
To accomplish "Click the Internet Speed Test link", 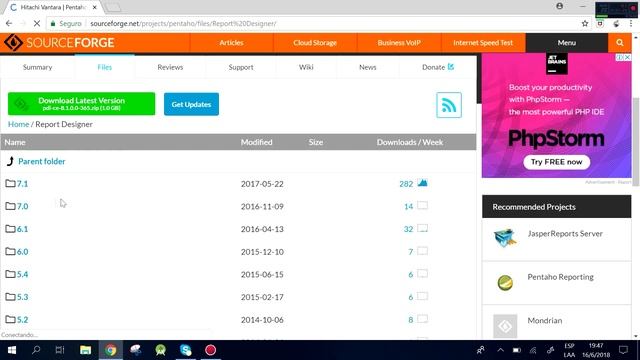I will tap(483, 42).
